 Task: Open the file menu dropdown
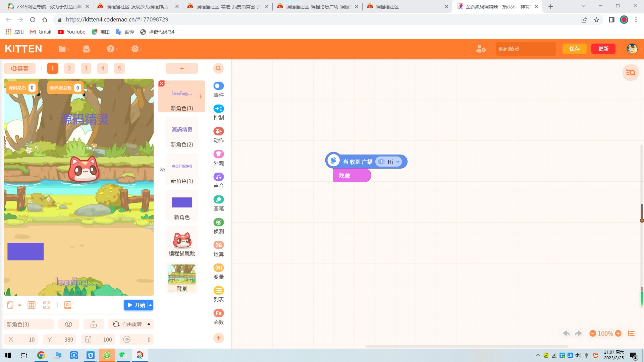[63, 49]
